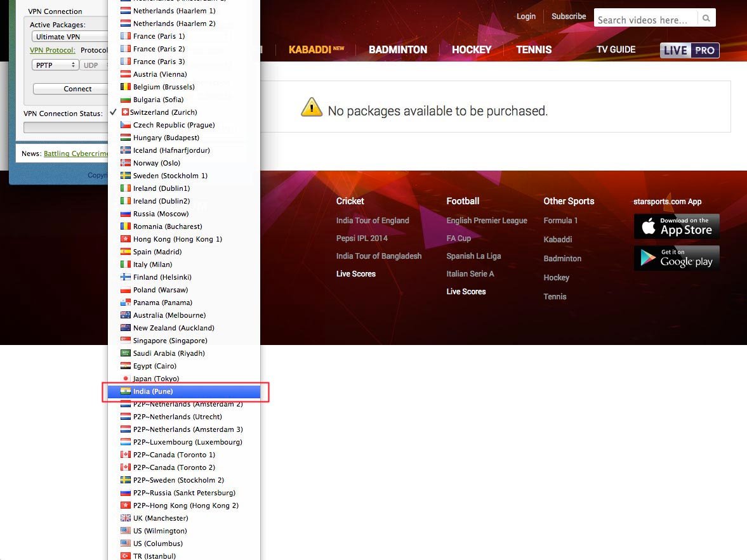747x560 pixels.
Task: Click the VPN Connect button
Action: (71, 89)
